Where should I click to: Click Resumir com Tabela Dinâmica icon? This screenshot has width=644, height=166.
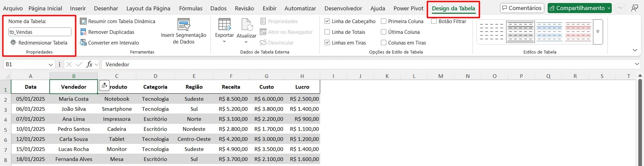pos(83,21)
